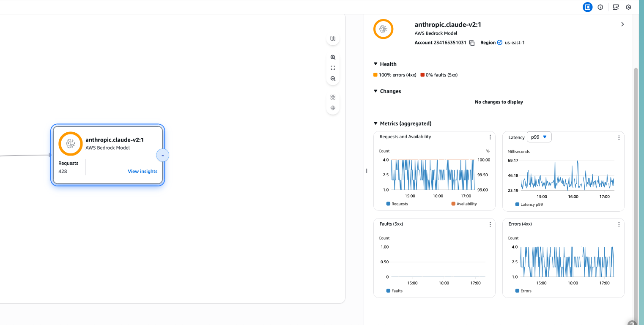Viewport: 644px width, 325px height.
Task: Click View insights on the model node
Action: (x=143, y=171)
